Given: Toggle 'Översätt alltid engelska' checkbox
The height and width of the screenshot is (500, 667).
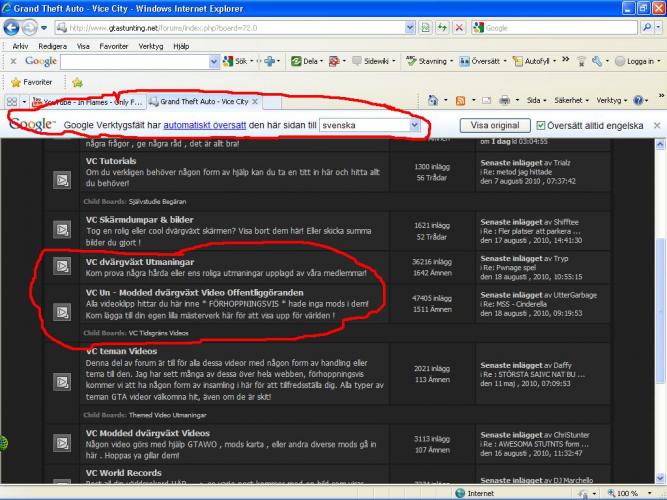Looking at the screenshot, I should 541,126.
